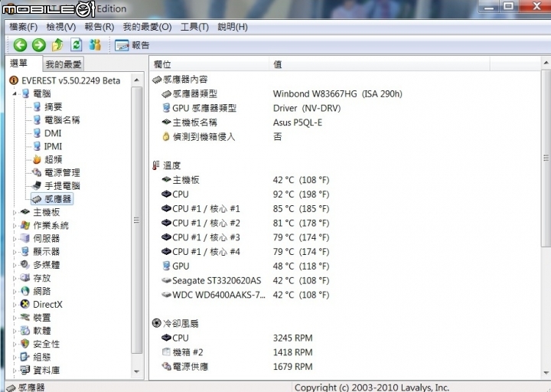
Task: Click the green Forward arrow icon
Action: click(x=39, y=45)
